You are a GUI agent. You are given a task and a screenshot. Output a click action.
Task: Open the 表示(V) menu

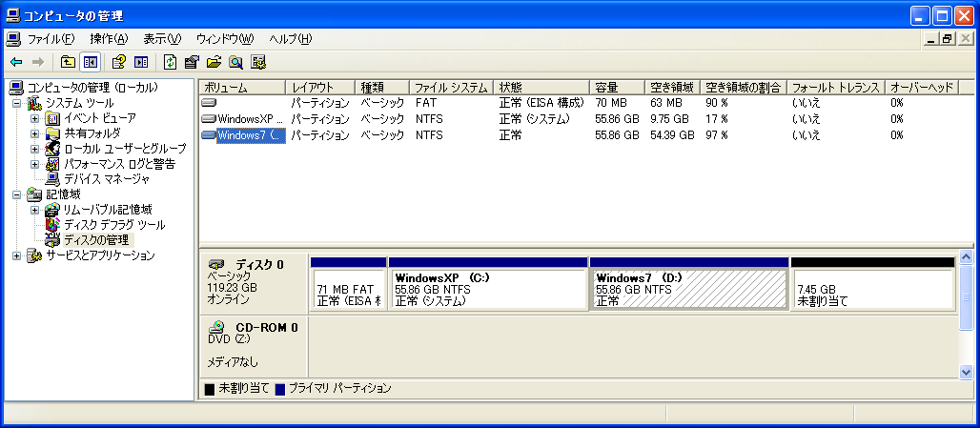coord(162,39)
